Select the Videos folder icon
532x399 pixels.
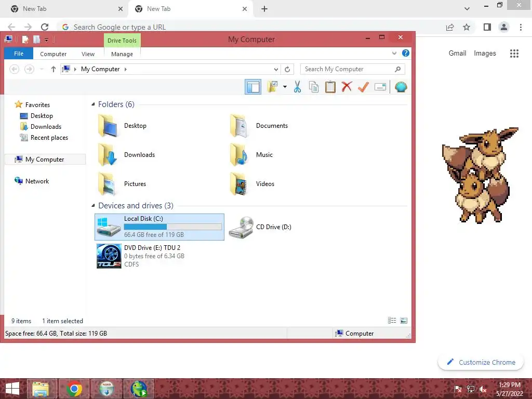coord(240,184)
